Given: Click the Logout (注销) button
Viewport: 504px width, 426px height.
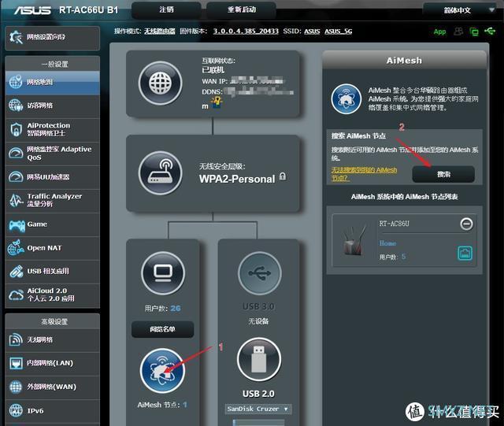Looking at the screenshot, I should pos(166,9).
